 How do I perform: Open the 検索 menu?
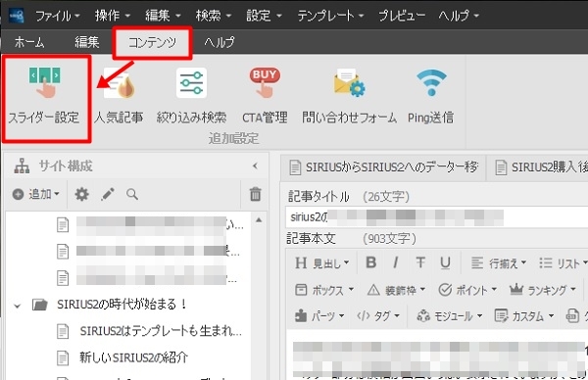tap(213, 16)
